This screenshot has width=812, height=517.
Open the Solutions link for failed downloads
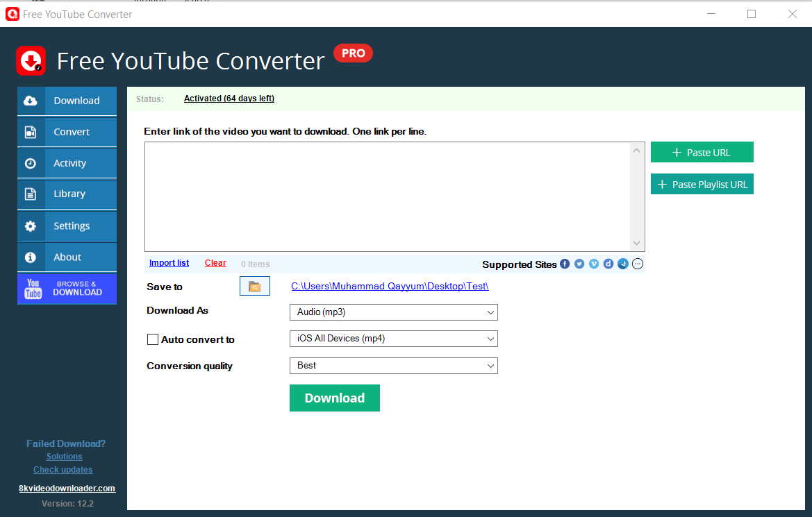(64, 457)
